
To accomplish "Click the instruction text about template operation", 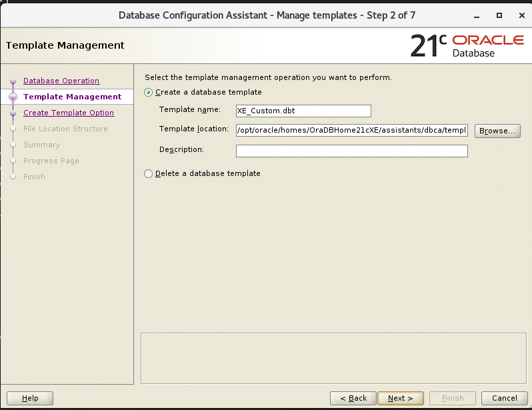I will click(x=269, y=77).
